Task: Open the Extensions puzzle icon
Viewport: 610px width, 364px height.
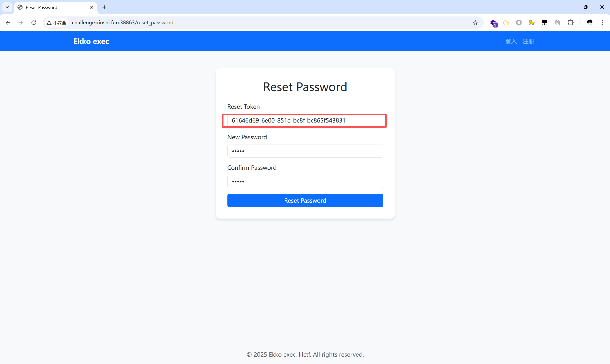Action: pyautogui.click(x=570, y=23)
